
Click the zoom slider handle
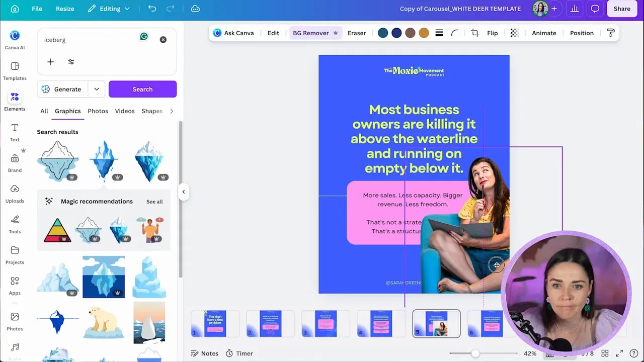point(475,353)
